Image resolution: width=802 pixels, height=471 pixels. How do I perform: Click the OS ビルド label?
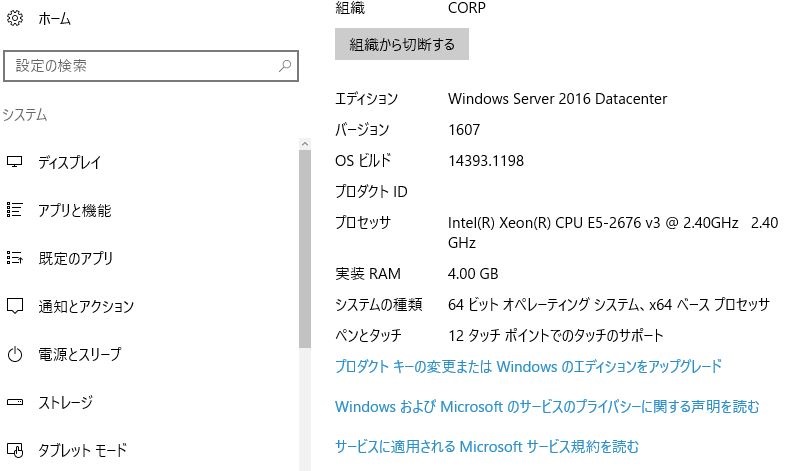[x=363, y=161]
